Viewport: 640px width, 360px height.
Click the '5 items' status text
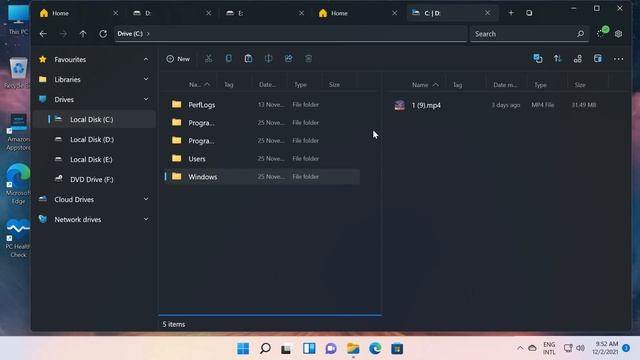pos(174,324)
